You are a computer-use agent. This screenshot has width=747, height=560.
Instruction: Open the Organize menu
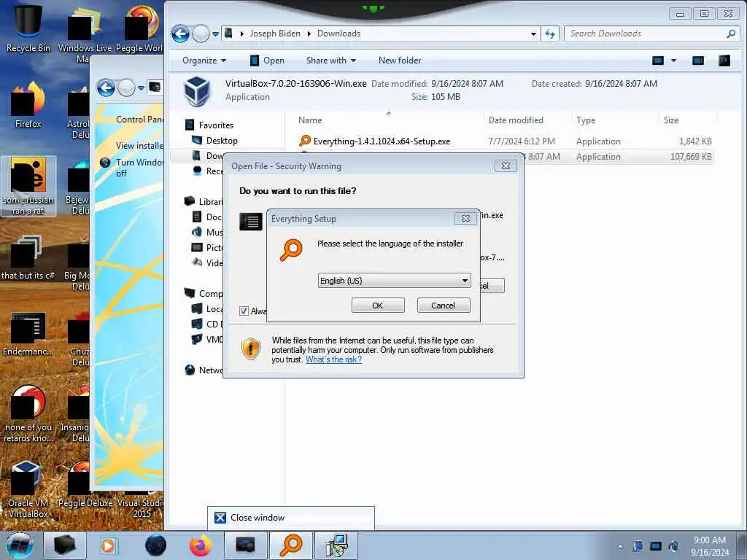pos(204,61)
